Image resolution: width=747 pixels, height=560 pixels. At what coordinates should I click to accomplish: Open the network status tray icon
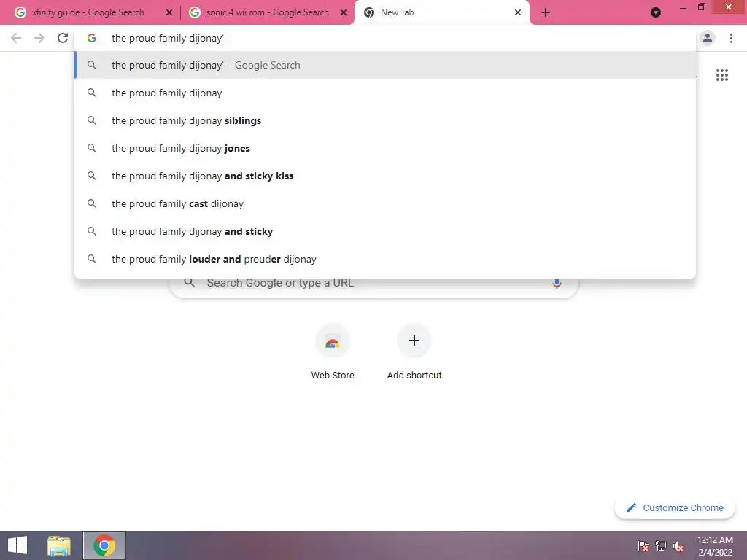661,545
